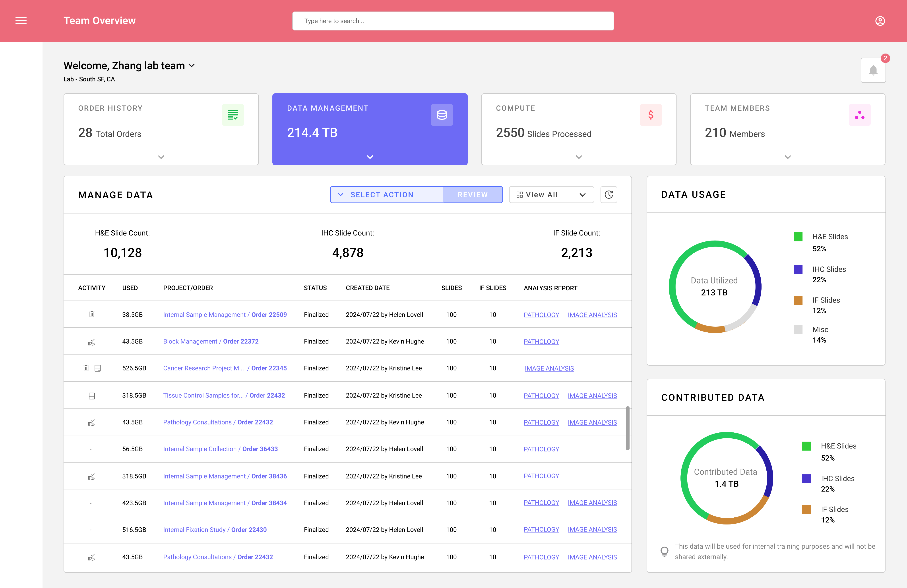This screenshot has height=588, width=907.
Task: Click the Data Management database icon
Action: pyautogui.click(x=442, y=115)
